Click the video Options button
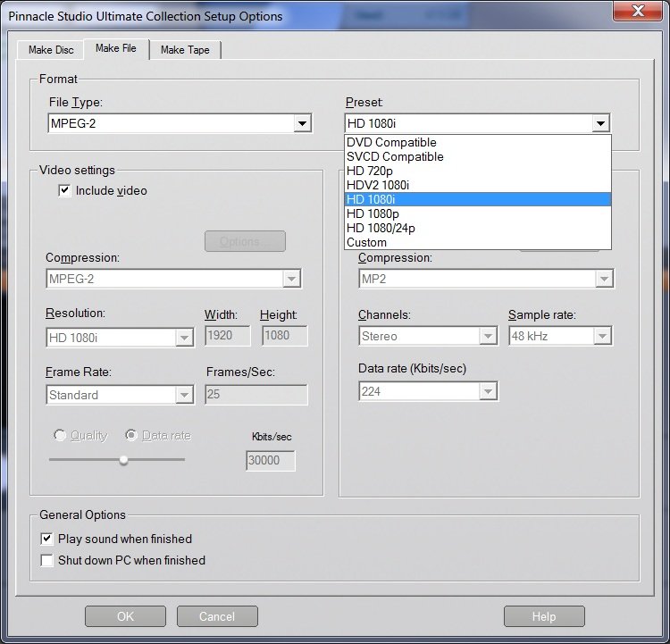Image resolution: width=670 pixels, height=644 pixels. (x=245, y=241)
